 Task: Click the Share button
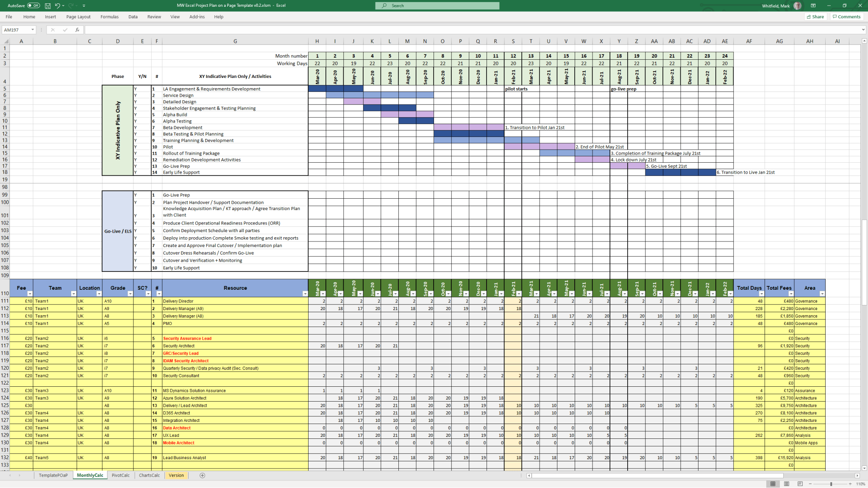coord(815,17)
